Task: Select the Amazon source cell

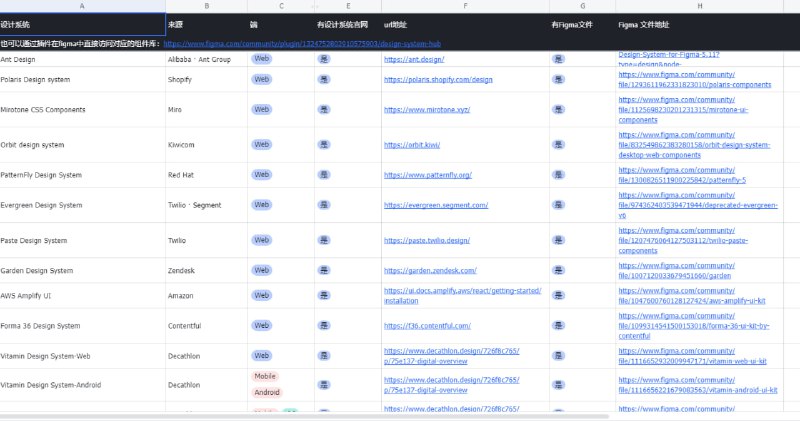Action: pyautogui.click(x=206, y=295)
